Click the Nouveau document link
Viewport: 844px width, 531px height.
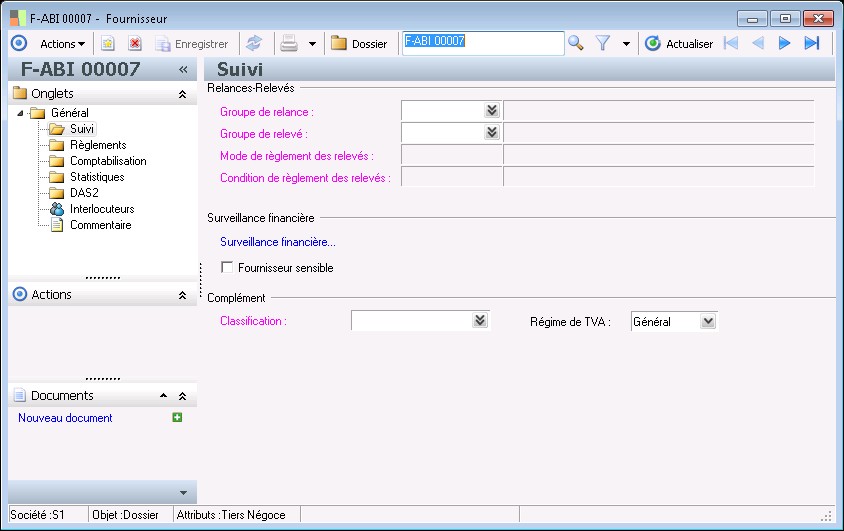click(65, 418)
